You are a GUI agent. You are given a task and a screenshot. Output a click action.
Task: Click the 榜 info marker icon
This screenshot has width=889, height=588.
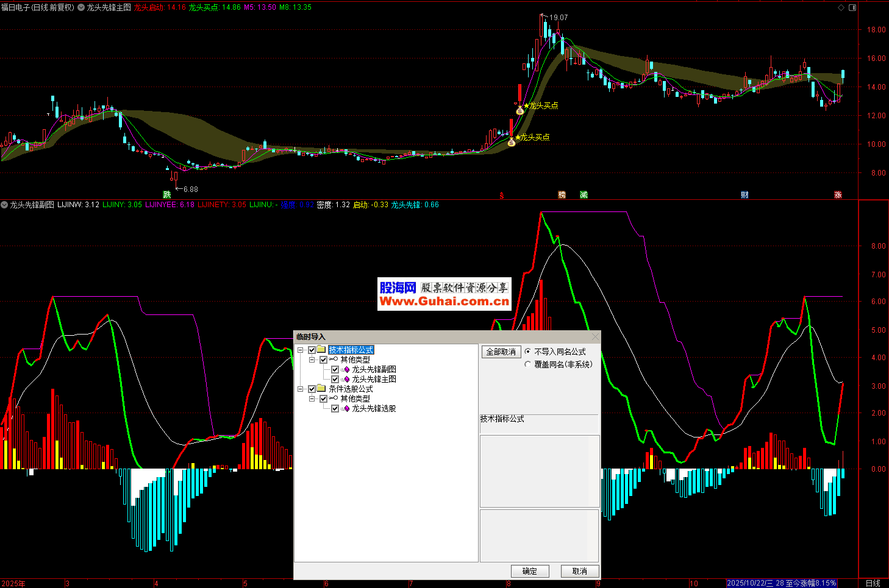point(562,194)
